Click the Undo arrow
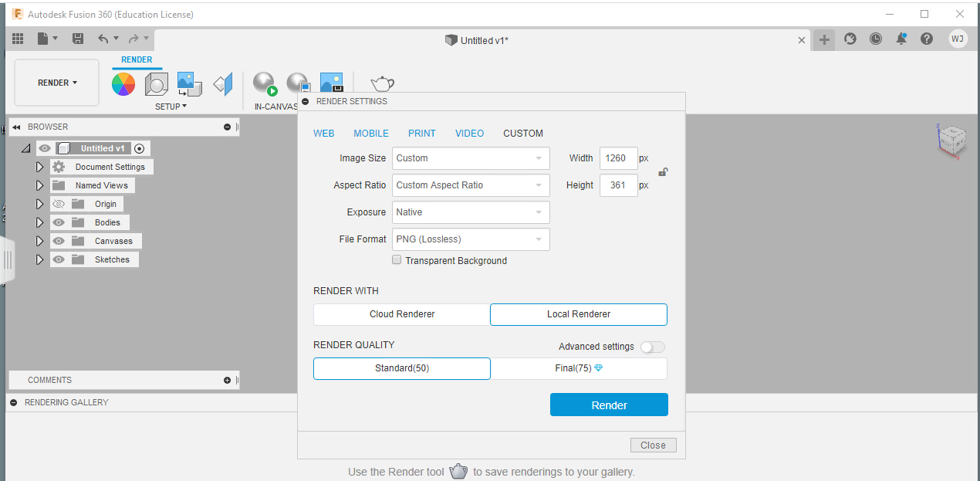 pyautogui.click(x=103, y=39)
